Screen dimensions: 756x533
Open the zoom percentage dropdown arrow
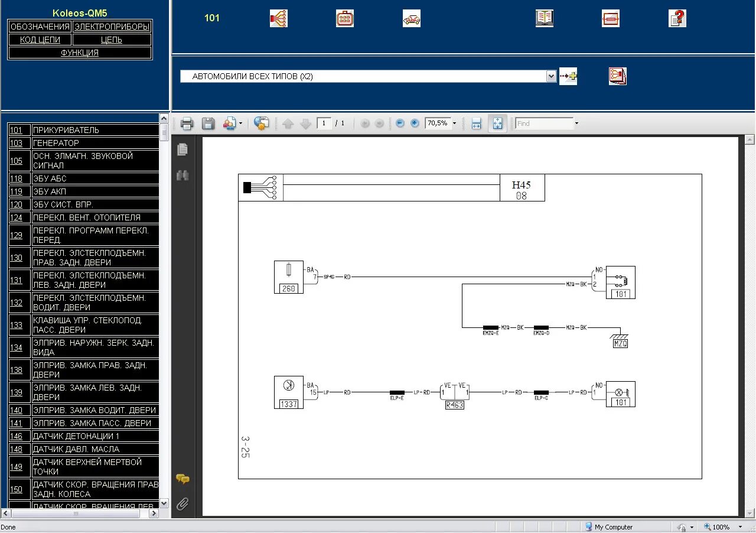click(x=454, y=123)
